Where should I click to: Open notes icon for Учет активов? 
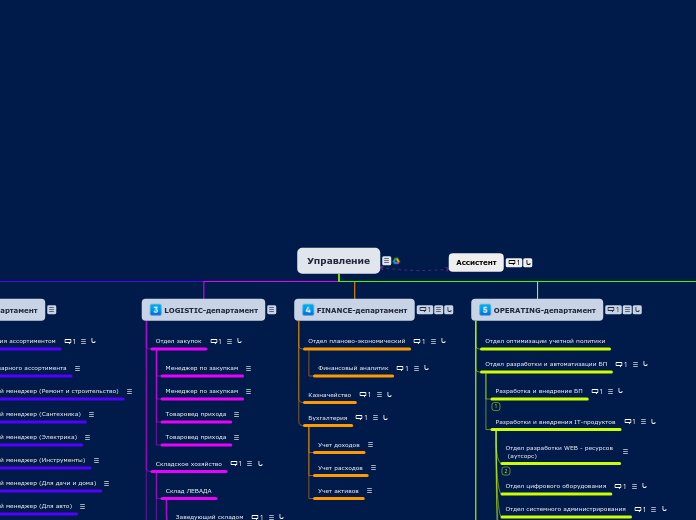tap(369, 491)
